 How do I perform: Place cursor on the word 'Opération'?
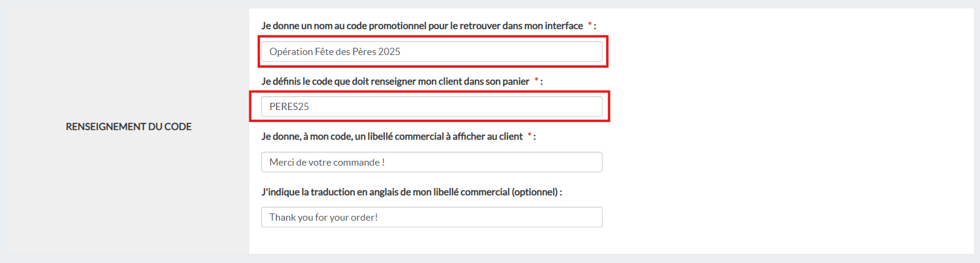(x=291, y=52)
